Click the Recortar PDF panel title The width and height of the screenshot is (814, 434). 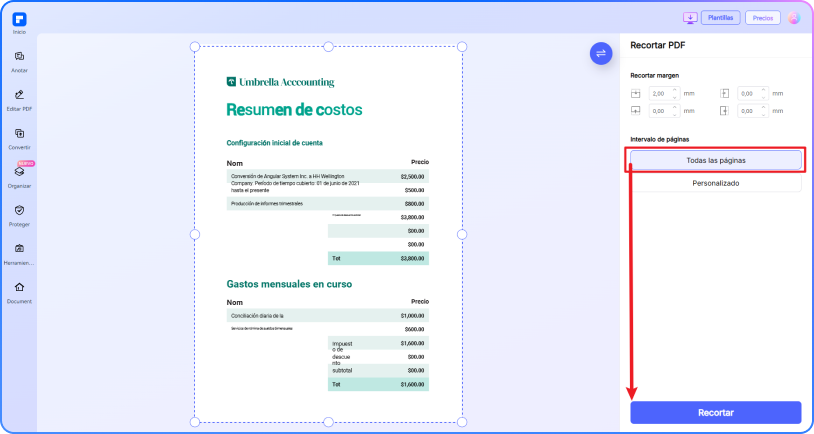coord(657,45)
